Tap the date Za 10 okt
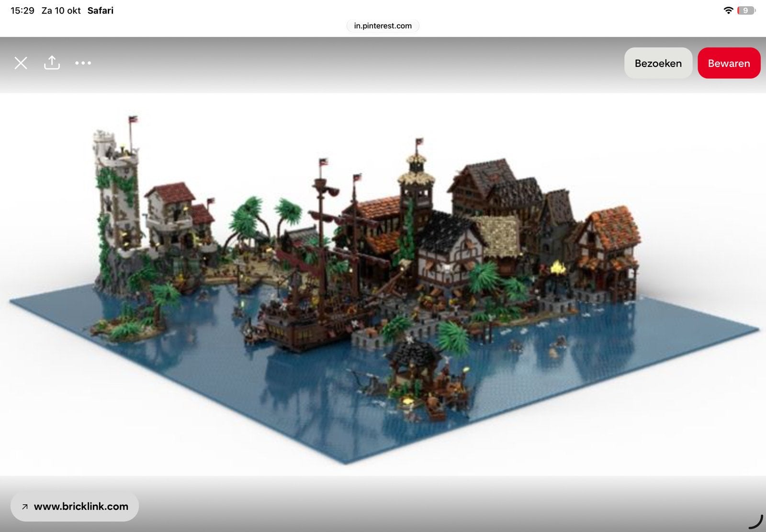The image size is (766, 532). 61,11
